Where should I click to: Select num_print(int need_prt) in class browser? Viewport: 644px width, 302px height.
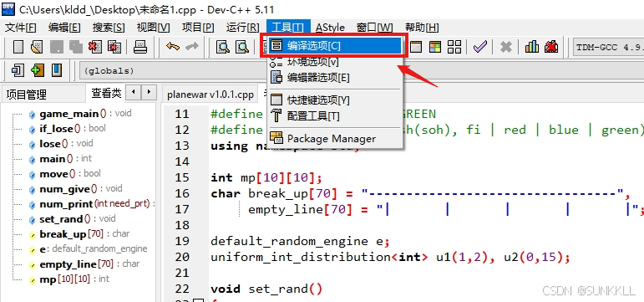92,204
